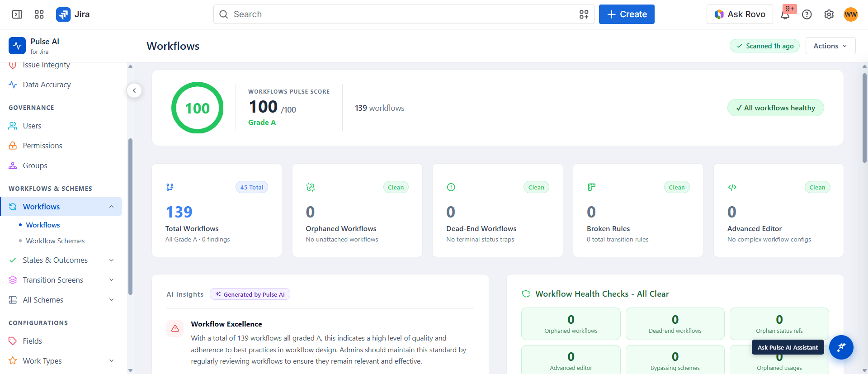
Task: Click the All Schemes icon
Action: [x=13, y=300]
